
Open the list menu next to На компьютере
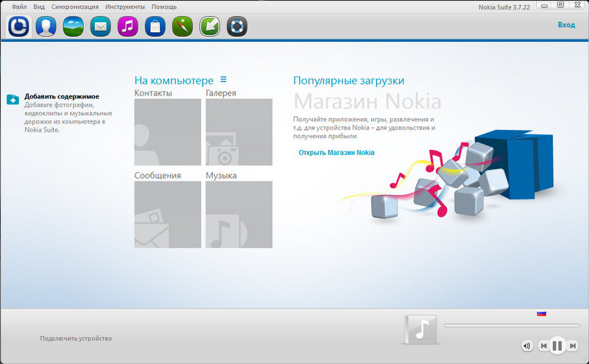click(224, 79)
